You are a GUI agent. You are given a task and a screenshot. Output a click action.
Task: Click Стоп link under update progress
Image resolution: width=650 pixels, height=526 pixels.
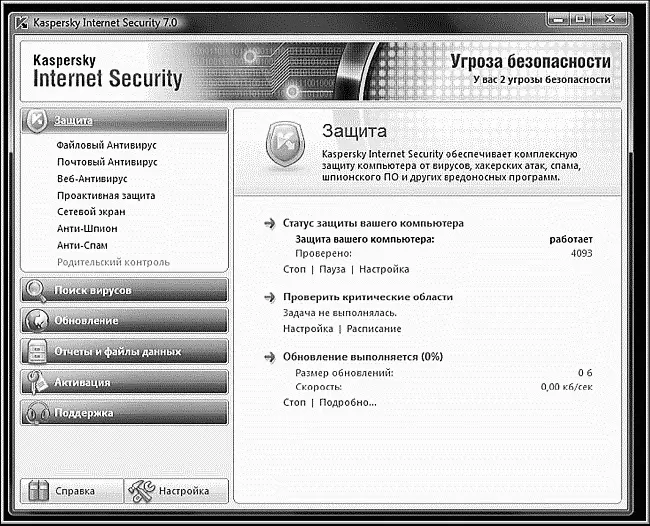[294, 402]
